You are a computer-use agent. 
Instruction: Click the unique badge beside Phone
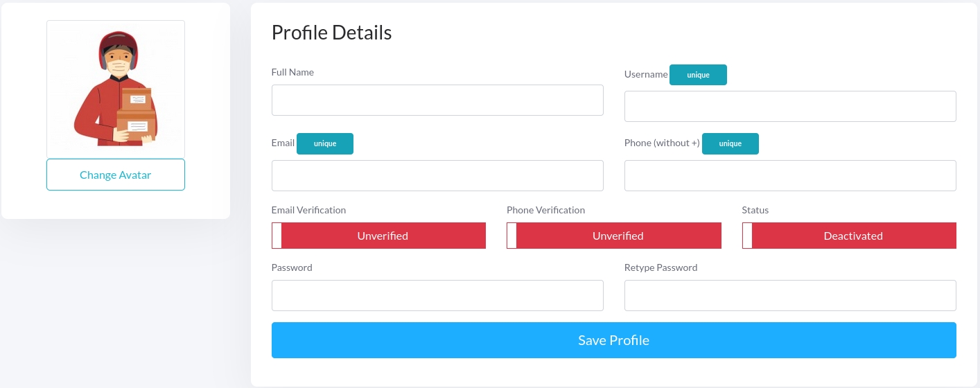[x=730, y=144]
